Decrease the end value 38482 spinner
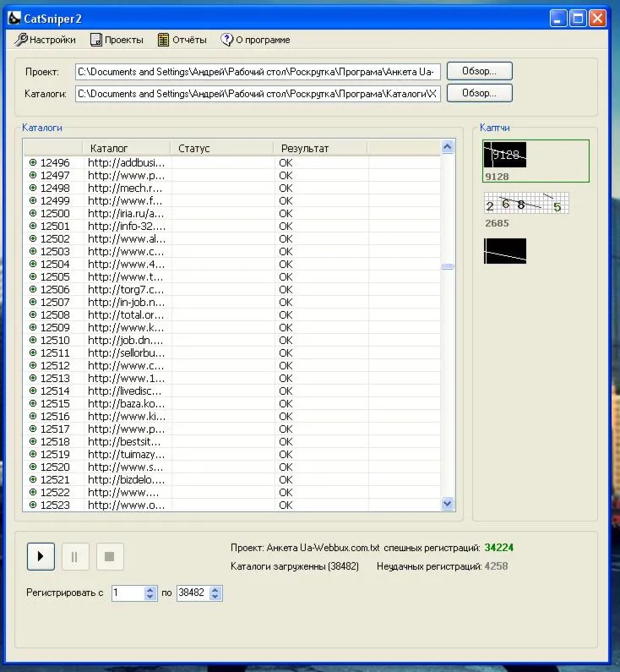The height and width of the screenshot is (672, 620). pyautogui.click(x=215, y=598)
